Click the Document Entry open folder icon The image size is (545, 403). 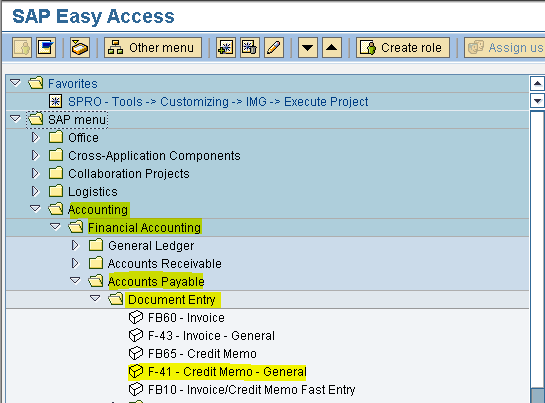click(116, 299)
